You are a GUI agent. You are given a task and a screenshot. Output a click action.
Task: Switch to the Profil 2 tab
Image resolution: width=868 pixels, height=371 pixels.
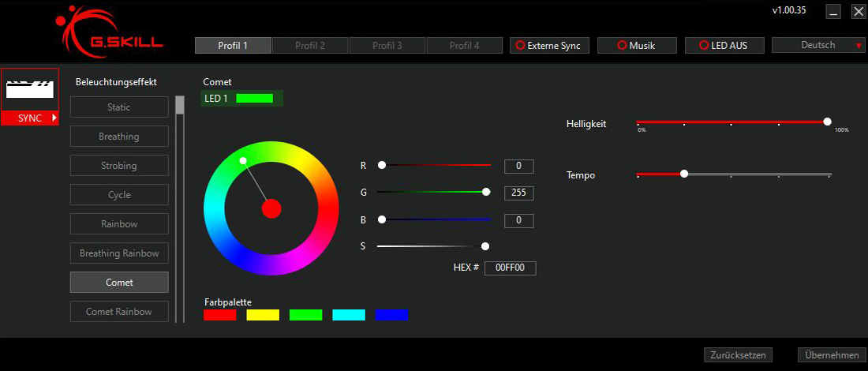point(310,46)
